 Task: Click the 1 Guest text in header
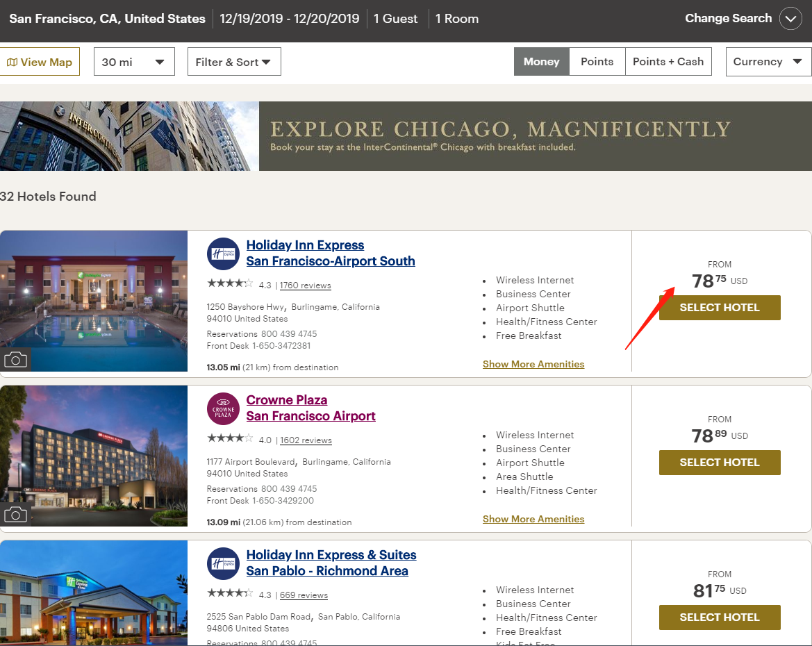[x=395, y=19]
